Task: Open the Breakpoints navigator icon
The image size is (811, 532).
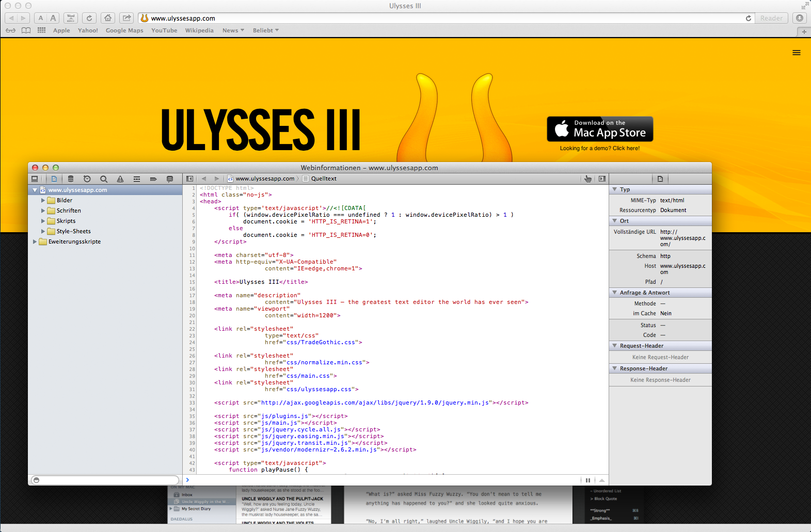Action: pyautogui.click(x=153, y=179)
